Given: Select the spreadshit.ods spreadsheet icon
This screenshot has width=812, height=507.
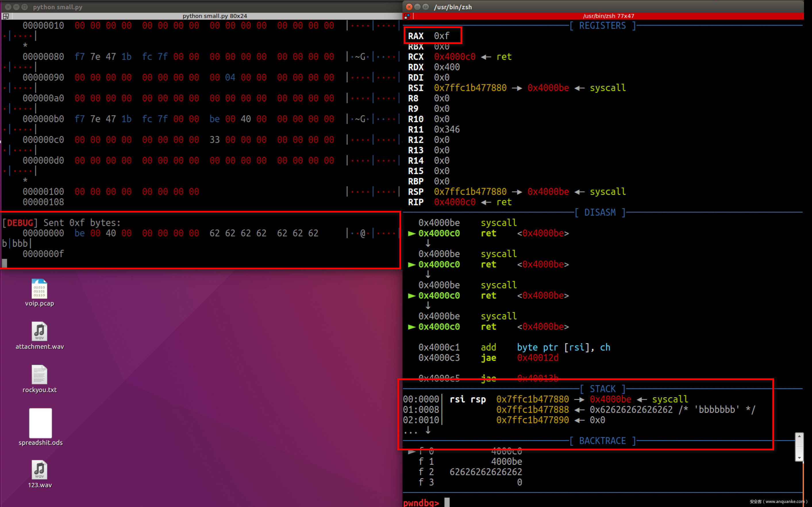Looking at the screenshot, I should coord(41,423).
